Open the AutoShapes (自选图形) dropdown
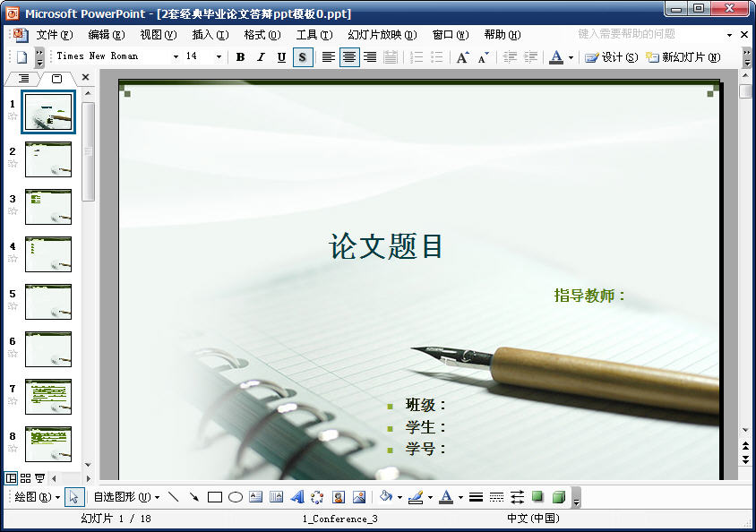Screen dimensions: 756x532 (126, 496)
